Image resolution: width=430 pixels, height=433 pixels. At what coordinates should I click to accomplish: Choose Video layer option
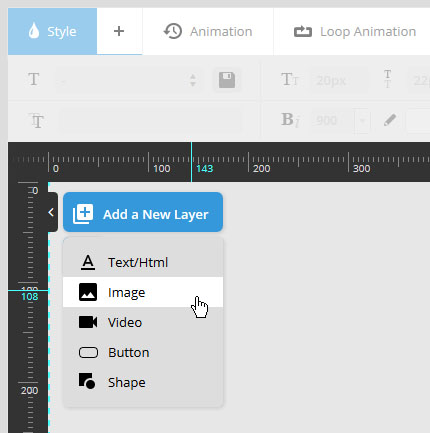pyautogui.click(x=143, y=322)
